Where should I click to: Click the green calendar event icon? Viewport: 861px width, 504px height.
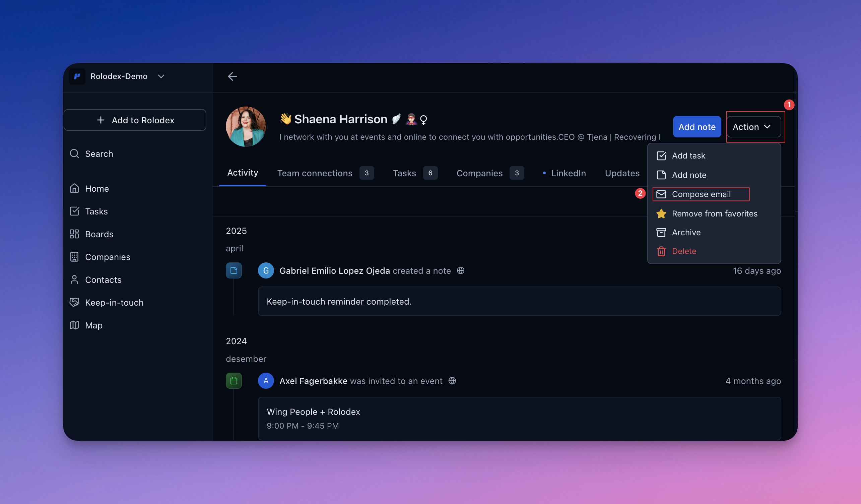point(234,381)
